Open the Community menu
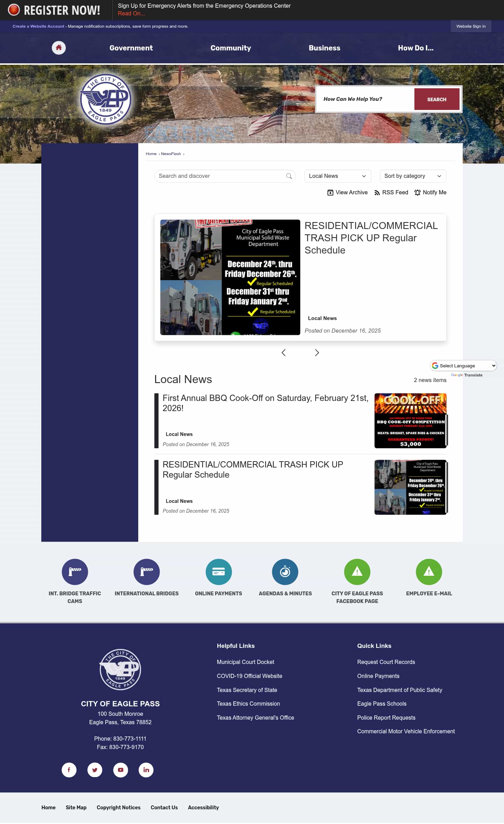The image size is (504, 824). point(231,48)
